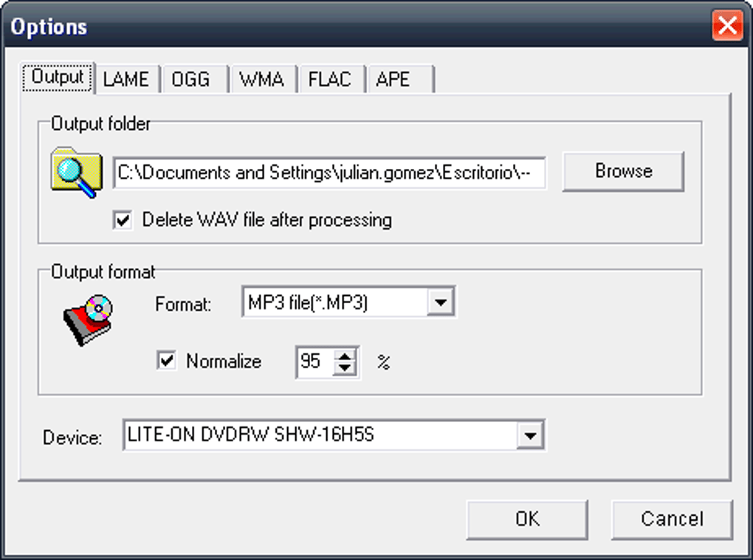Close the Options dialog with X
Viewport: 753px width, 560px height.
727,27
